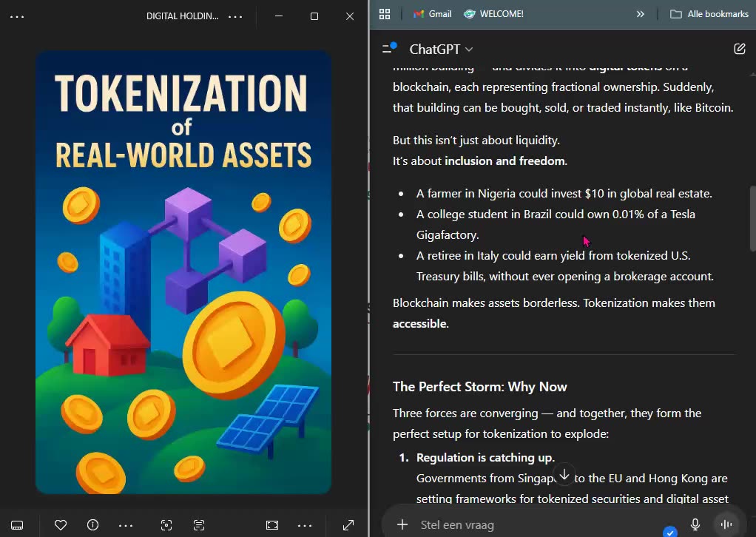
Task: Open the options beside DIGITAL HOLDIN... title
Action: [235, 16]
